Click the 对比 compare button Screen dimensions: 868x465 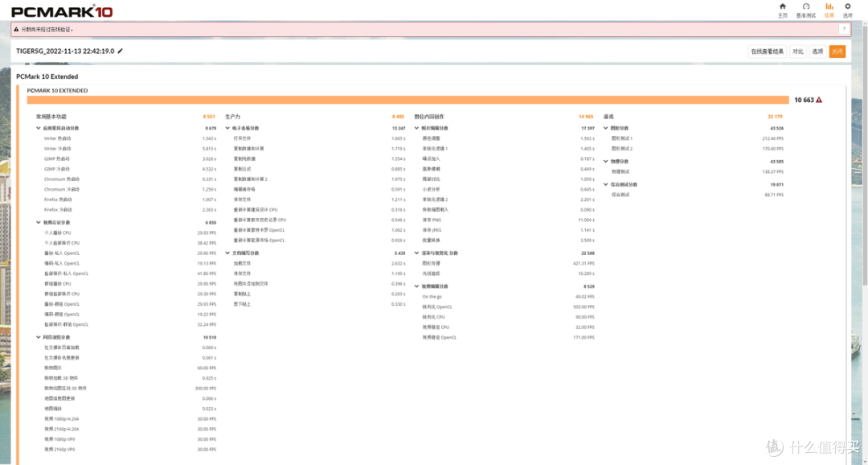[x=798, y=51]
